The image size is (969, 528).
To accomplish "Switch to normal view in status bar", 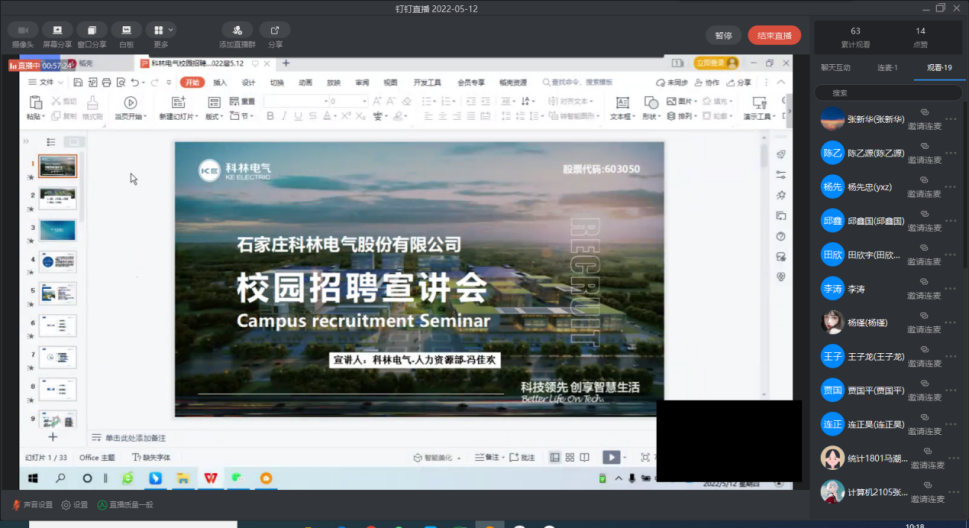I will pyautogui.click(x=555, y=457).
